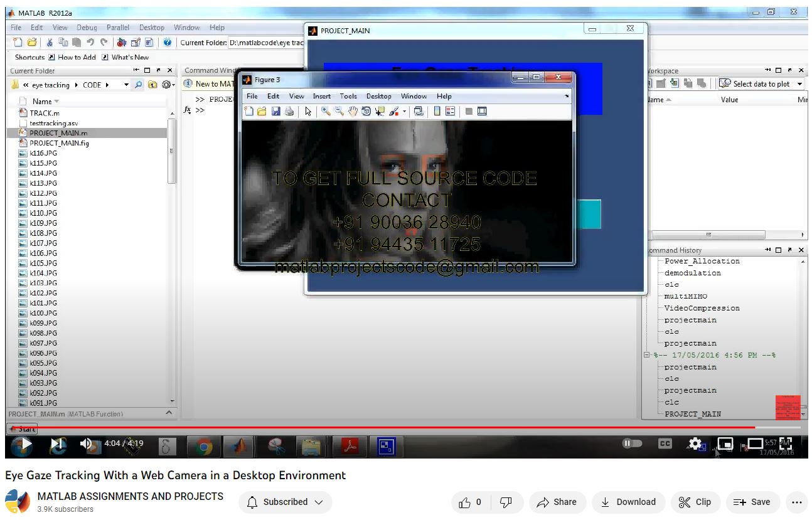
Task: Toggle the Pan hand tool in Figure 3
Action: pos(353,112)
